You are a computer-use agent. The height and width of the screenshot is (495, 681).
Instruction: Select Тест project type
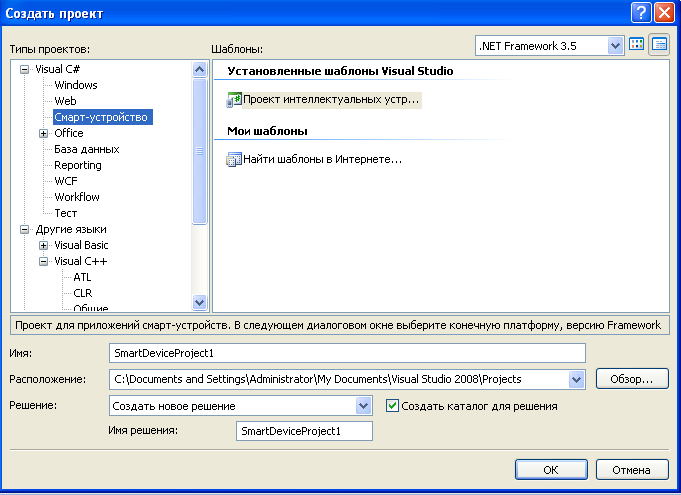(x=66, y=213)
